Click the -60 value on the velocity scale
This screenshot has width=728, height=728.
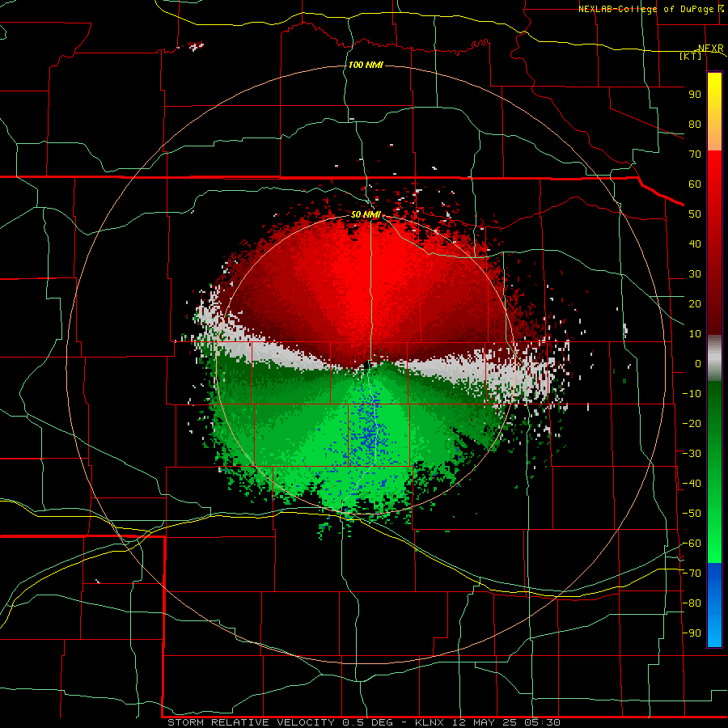[x=692, y=544]
